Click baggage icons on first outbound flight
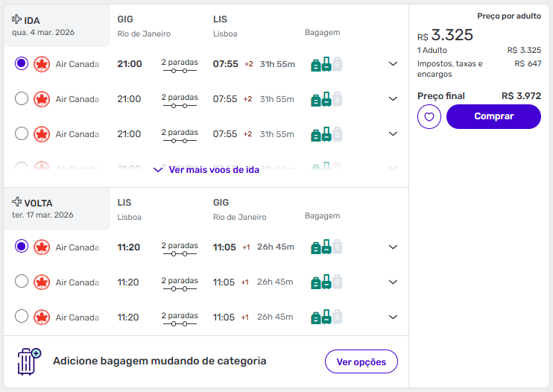The width and height of the screenshot is (553, 392). pyautogui.click(x=326, y=64)
